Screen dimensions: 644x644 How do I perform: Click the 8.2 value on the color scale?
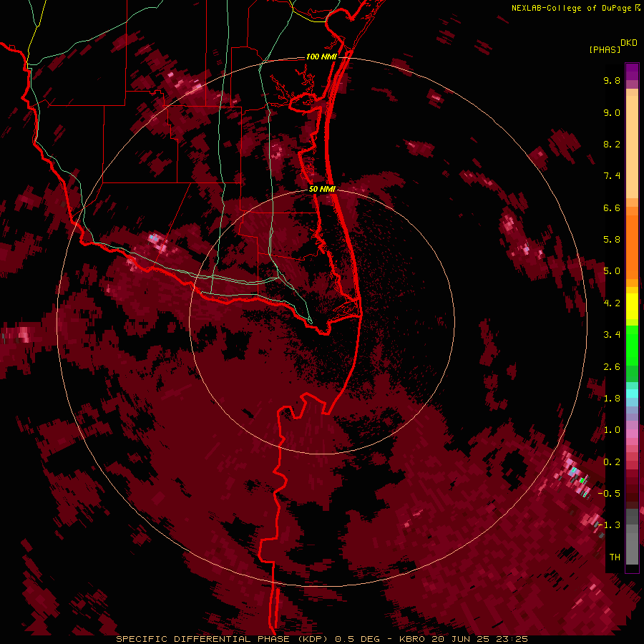click(x=612, y=144)
